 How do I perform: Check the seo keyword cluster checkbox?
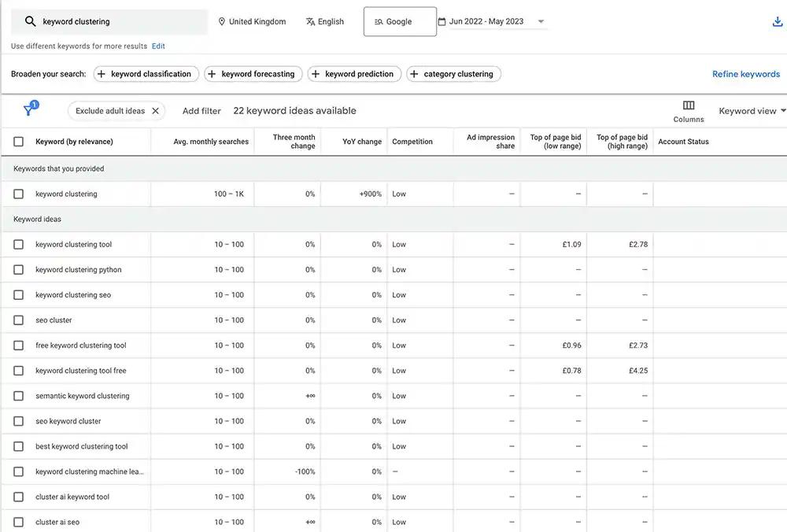pos(19,421)
